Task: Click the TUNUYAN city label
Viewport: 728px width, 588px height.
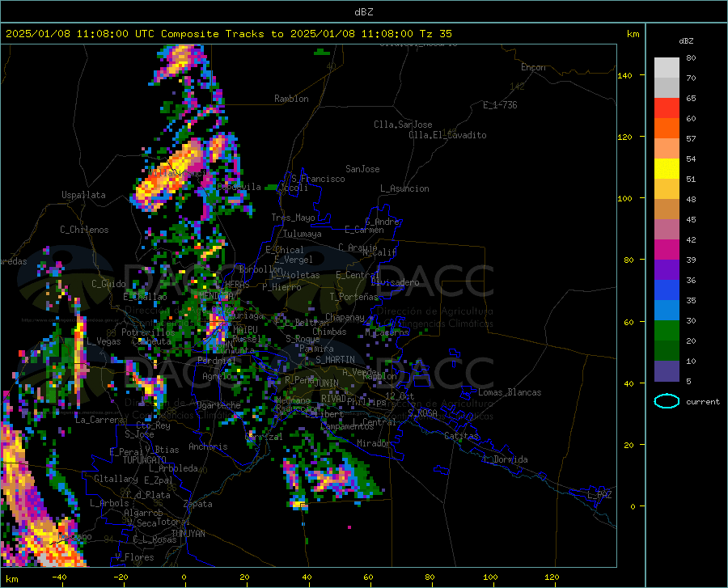Action: click(x=188, y=534)
